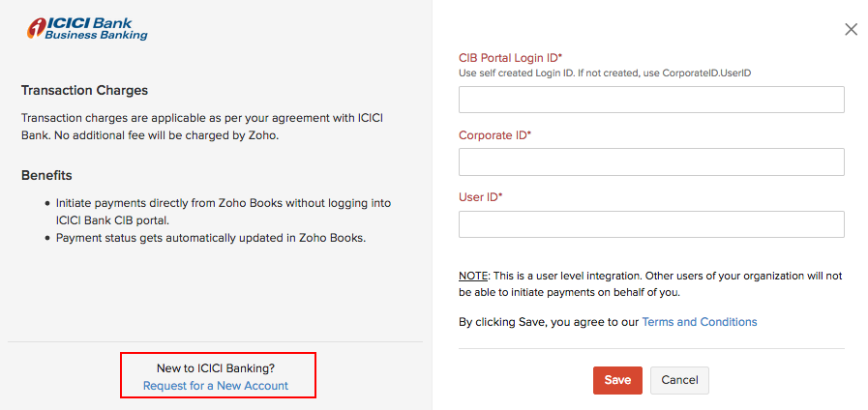
Task: Click the ICICI Bank Business Banking logo
Action: [87, 28]
